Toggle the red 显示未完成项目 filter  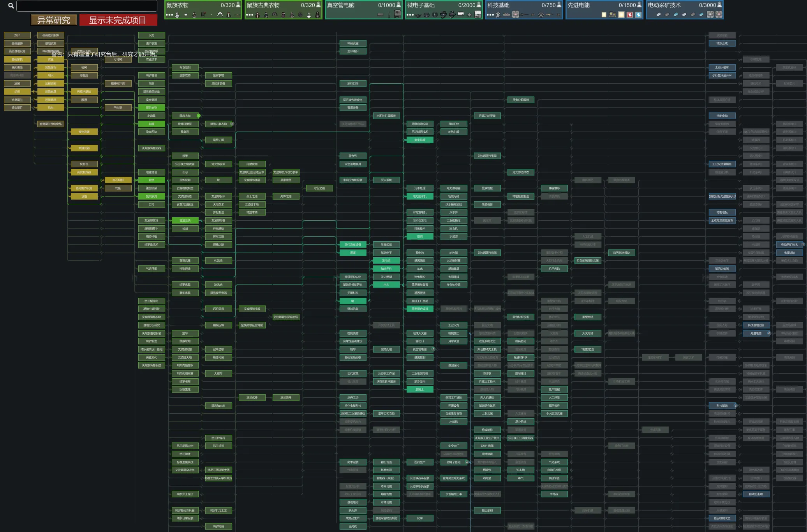coord(118,20)
